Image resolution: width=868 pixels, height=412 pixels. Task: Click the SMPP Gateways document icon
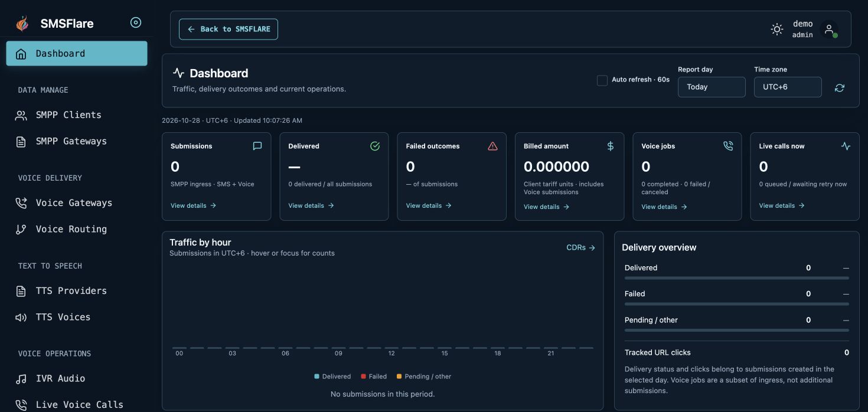(x=21, y=142)
